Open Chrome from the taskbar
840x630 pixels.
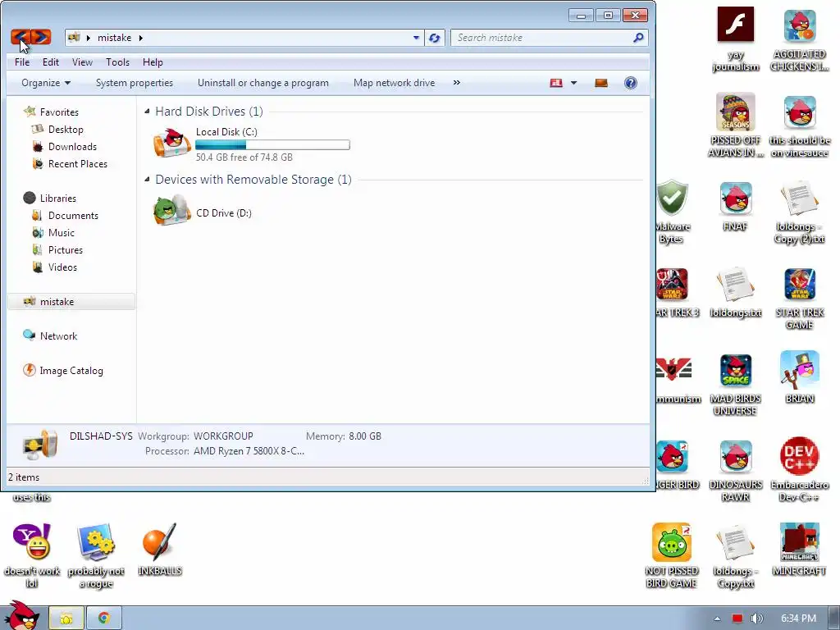[x=104, y=619]
